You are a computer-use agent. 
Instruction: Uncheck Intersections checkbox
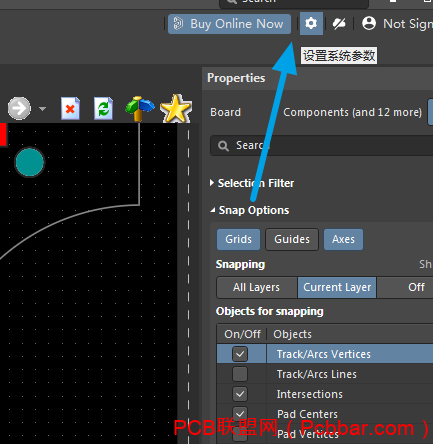pos(240,394)
